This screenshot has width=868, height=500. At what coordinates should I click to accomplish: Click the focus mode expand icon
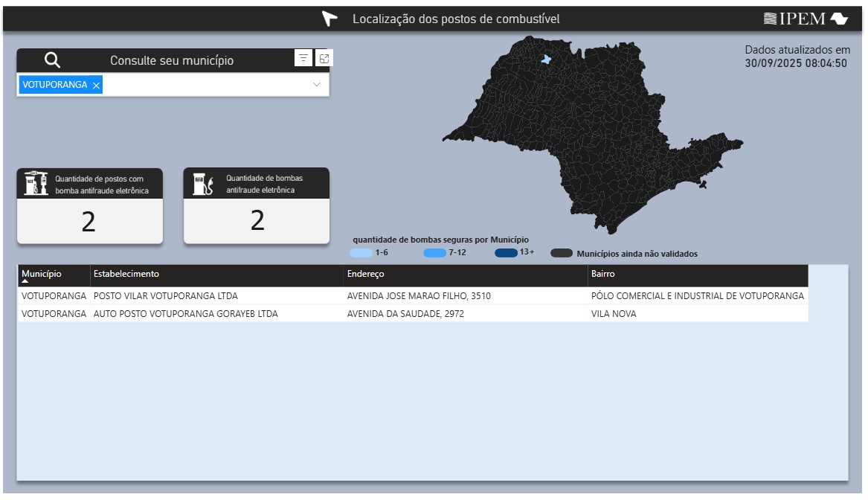click(x=324, y=59)
